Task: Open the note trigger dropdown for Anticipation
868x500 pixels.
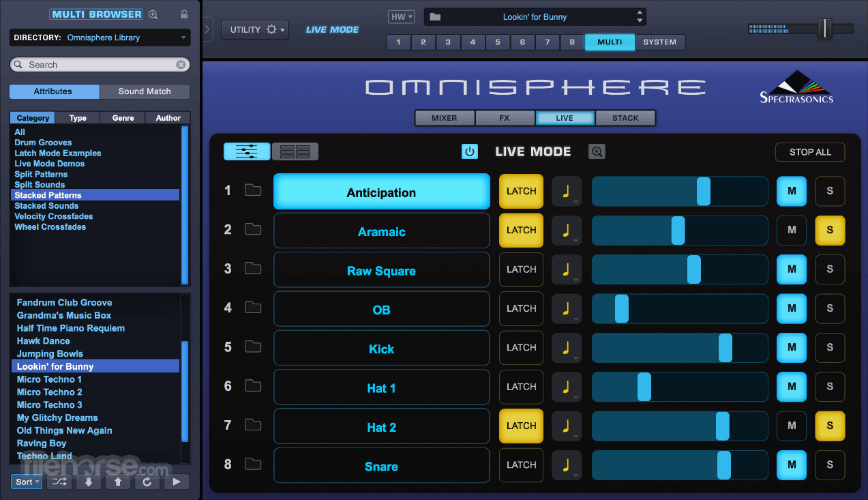Action: (567, 191)
